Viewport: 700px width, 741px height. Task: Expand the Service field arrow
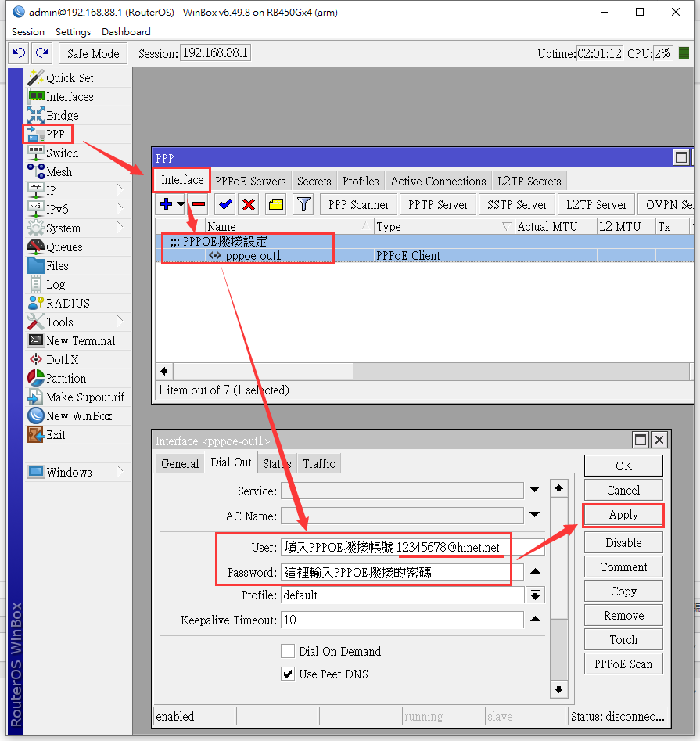tap(535, 490)
